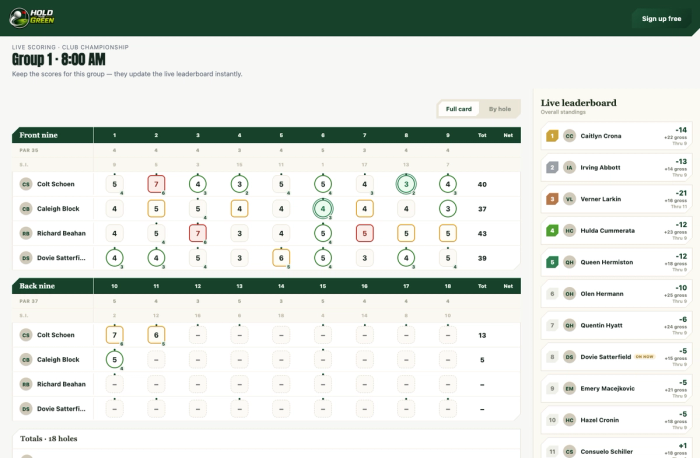Edit Richard Beahan's hole 9 score
Viewport: 700px width, 458px height.
click(448, 233)
